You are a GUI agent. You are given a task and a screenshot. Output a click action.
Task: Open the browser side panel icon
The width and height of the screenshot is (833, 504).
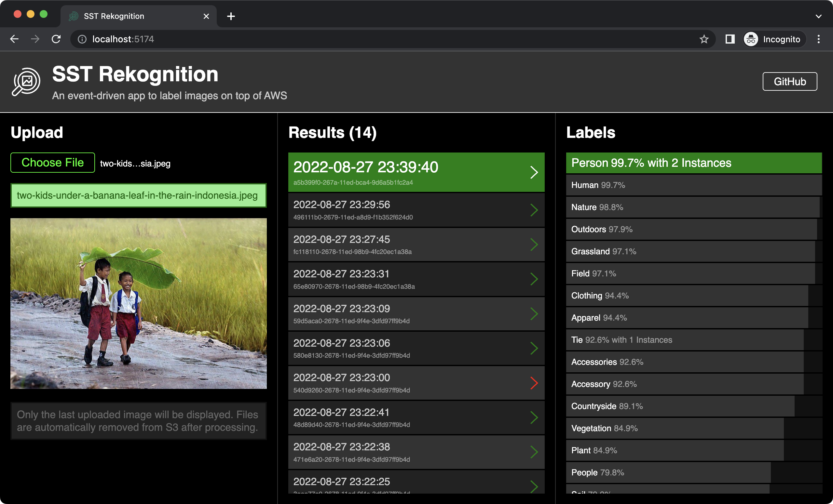click(x=730, y=39)
